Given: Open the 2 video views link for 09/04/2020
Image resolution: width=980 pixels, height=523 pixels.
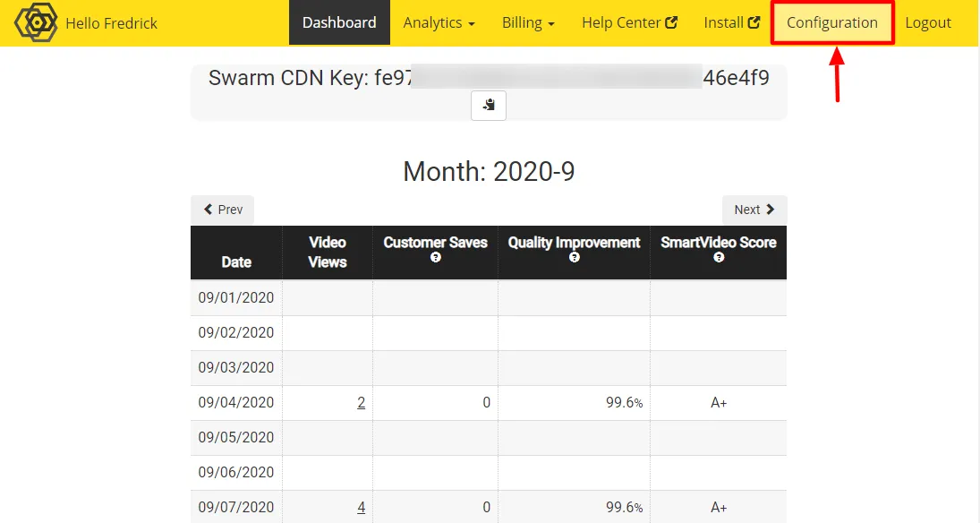Looking at the screenshot, I should 361,403.
